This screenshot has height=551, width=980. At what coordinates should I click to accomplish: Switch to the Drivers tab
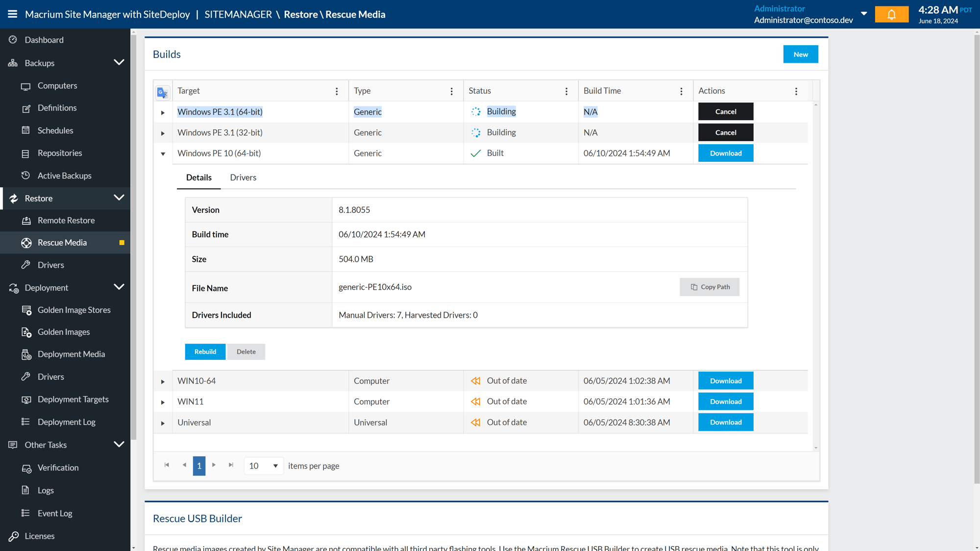pos(243,177)
